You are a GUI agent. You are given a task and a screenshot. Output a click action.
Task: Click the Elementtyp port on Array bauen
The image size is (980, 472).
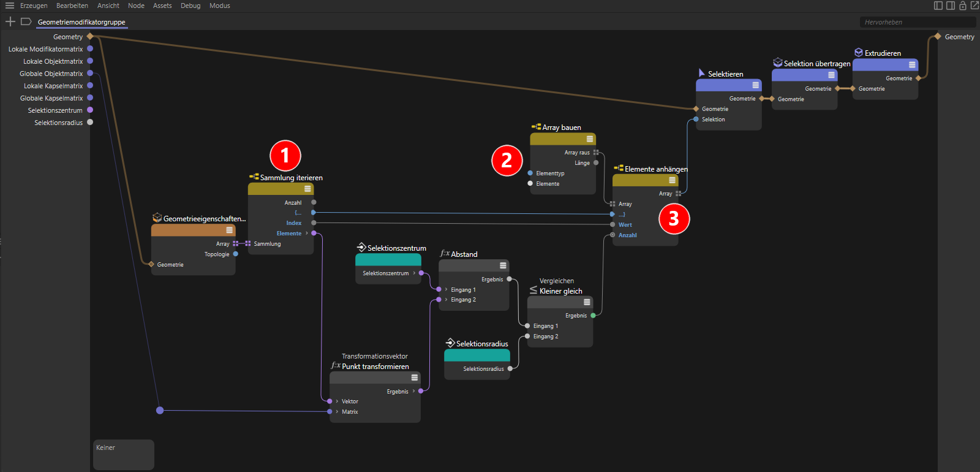pos(530,173)
